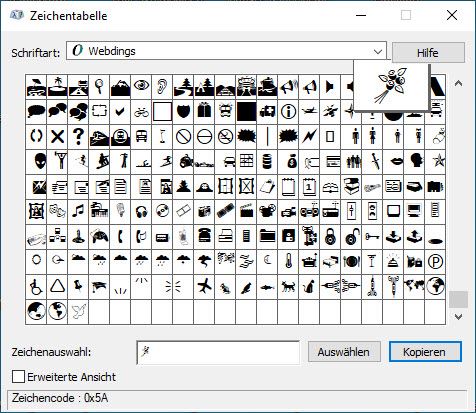Screen dimensions: 476x413
Task: Click the scrollbar up arrow
Action: 458,83
